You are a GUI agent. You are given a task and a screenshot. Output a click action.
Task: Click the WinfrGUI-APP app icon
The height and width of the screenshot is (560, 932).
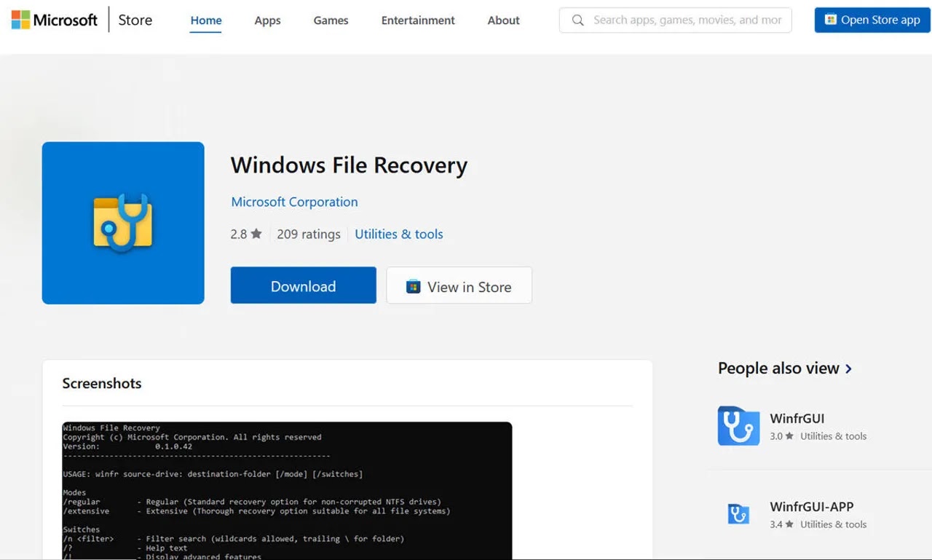pyautogui.click(x=738, y=513)
